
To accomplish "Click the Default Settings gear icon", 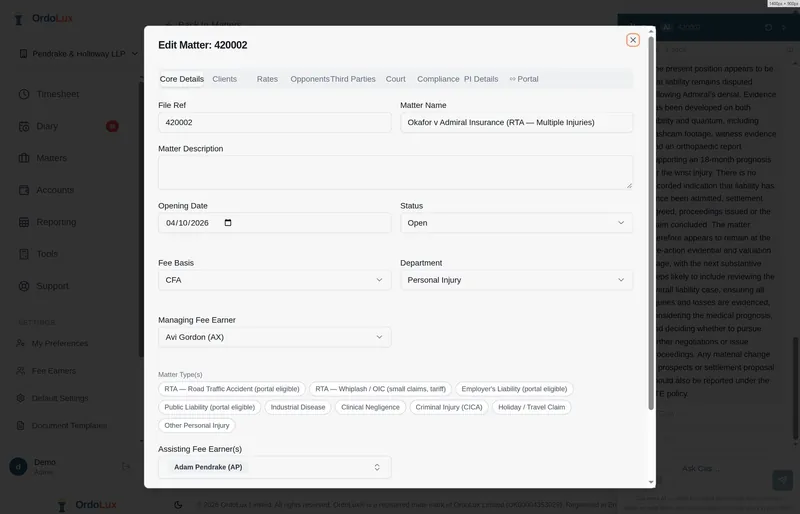I will [20, 398].
